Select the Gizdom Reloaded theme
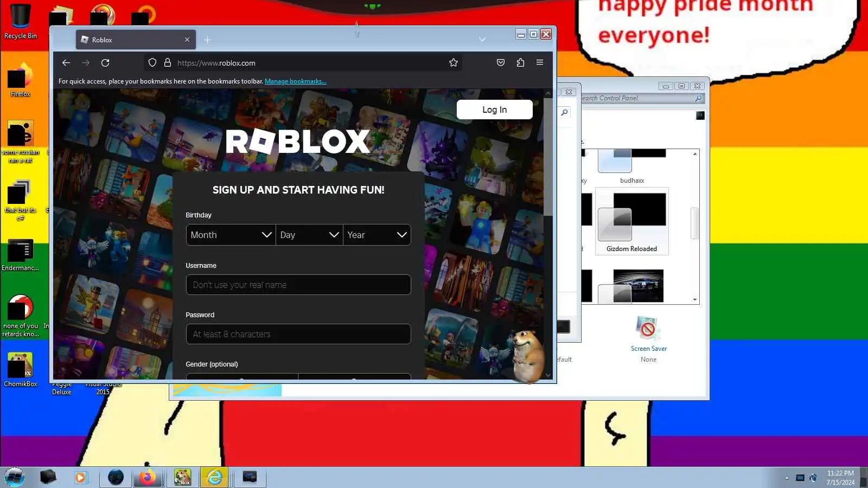This screenshot has width=868, height=488. tap(632, 221)
